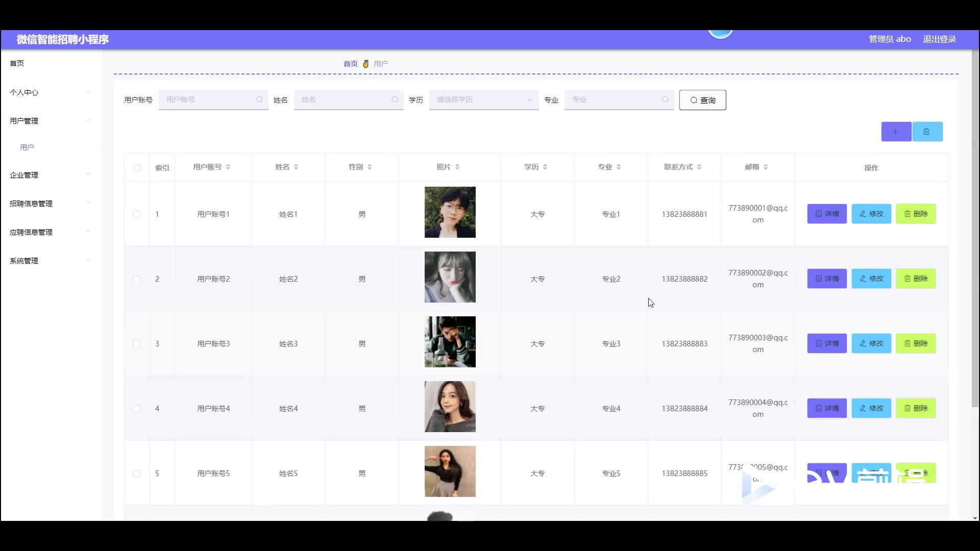
Task: Check the checkbox for row 3
Action: (136, 344)
